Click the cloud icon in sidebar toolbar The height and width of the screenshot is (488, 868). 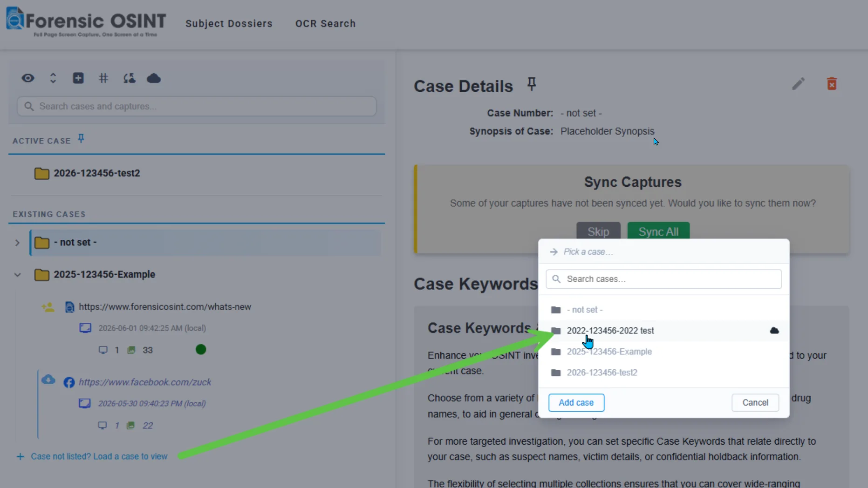(x=154, y=78)
